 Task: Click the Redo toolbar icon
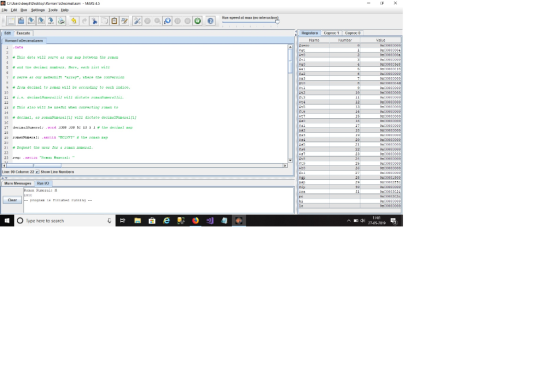tap(84, 21)
